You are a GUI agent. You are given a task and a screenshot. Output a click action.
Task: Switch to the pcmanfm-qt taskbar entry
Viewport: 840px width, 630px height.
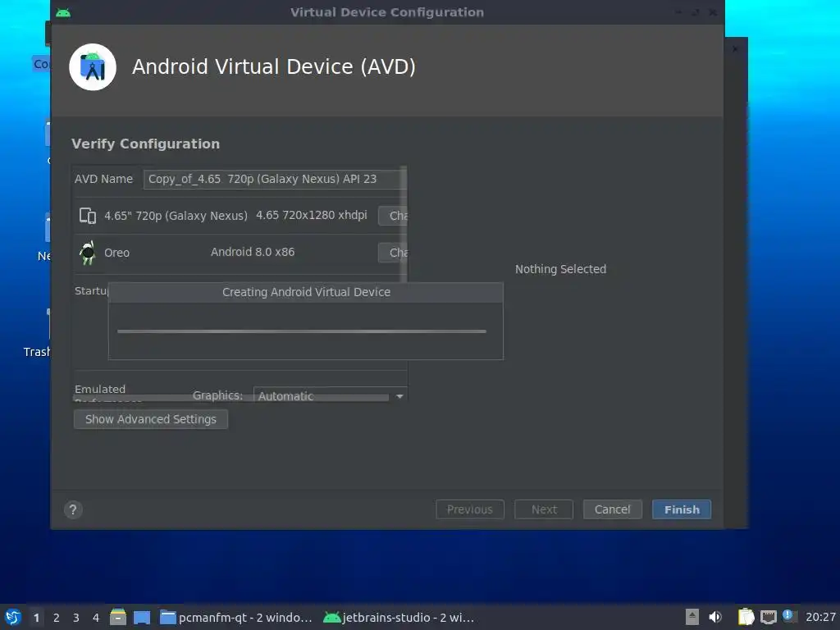click(236, 618)
